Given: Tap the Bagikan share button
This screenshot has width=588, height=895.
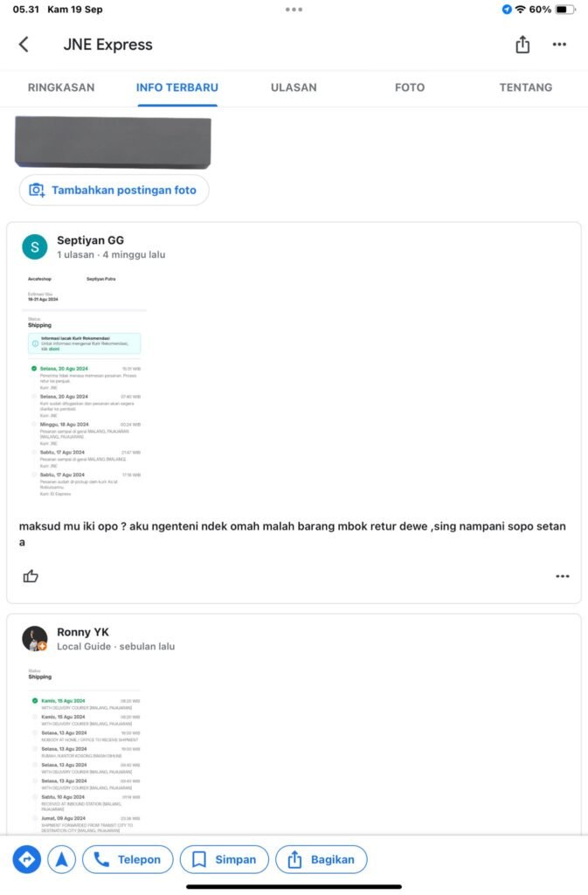Looking at the screenshot, I should 322,859.
